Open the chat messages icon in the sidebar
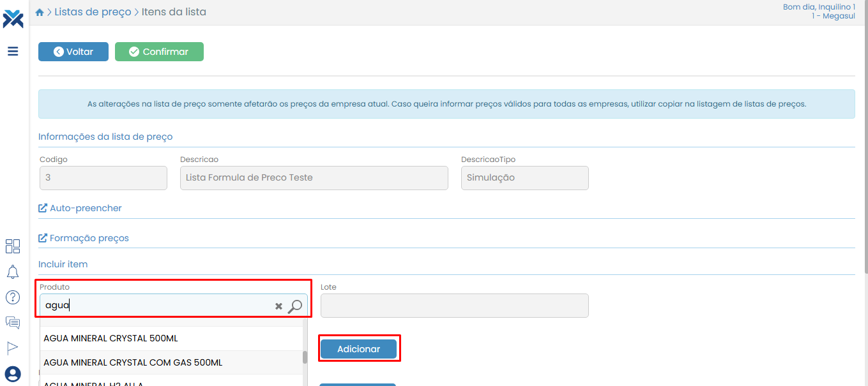 tap(13, 323)
